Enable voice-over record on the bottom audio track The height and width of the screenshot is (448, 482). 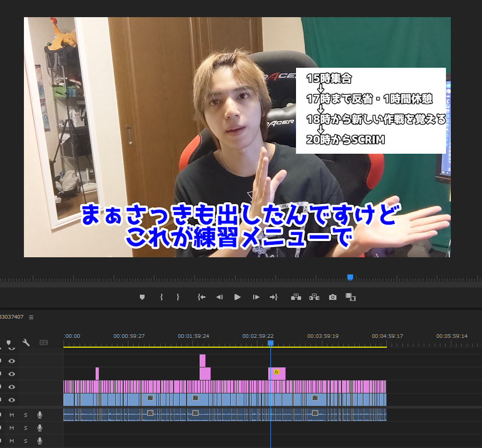40,441
